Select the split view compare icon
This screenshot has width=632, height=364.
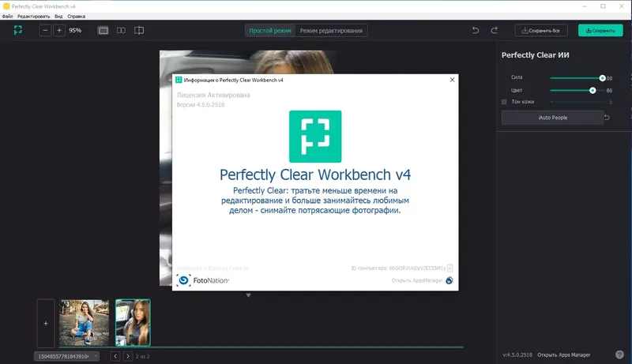(139, 31)
